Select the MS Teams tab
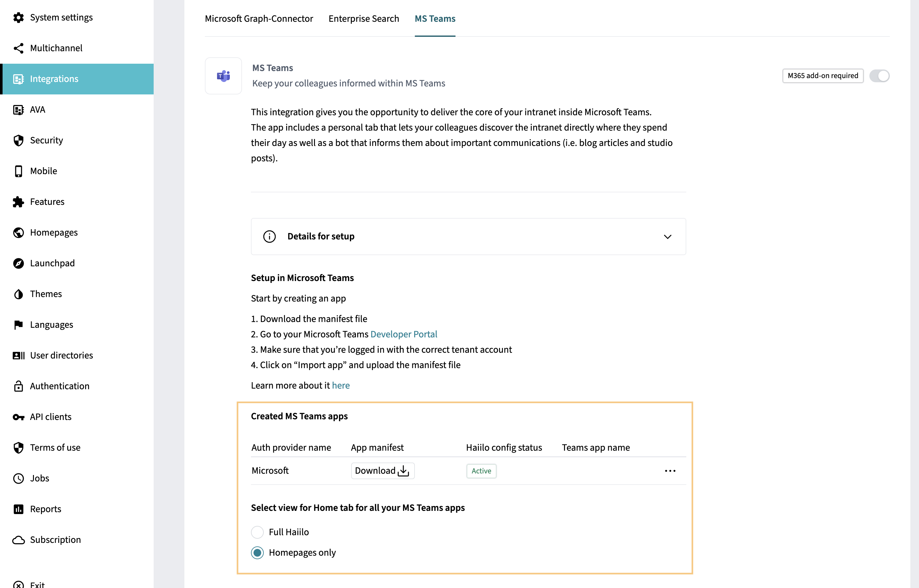The width and height of the screenshot is (919, 588). click(x=435, y=19)
